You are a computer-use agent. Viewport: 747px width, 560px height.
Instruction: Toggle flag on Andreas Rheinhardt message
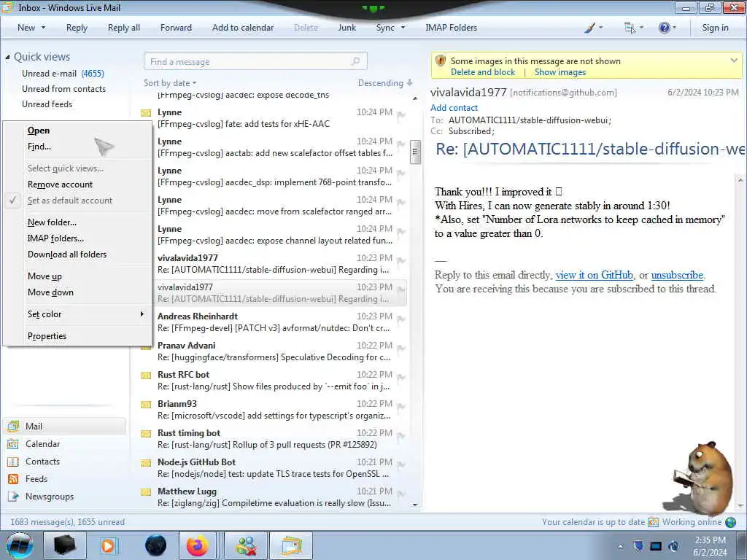tap(400, 319)
